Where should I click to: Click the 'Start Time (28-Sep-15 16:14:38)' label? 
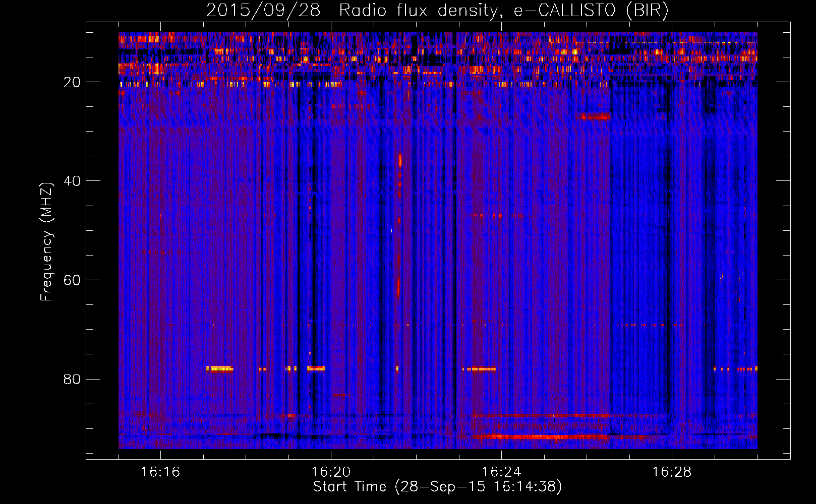coord(437,487)
